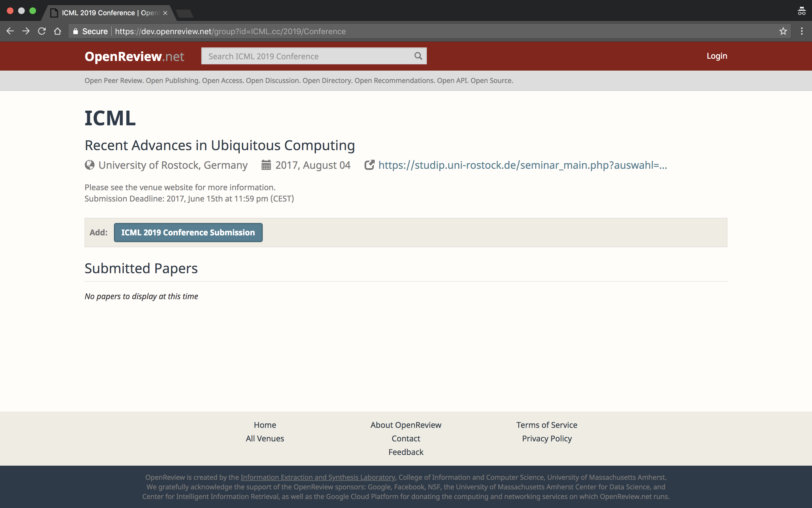Screen dimensions: 812x508
Task: Click Please see the venue website text
Action: click(180, 187)
